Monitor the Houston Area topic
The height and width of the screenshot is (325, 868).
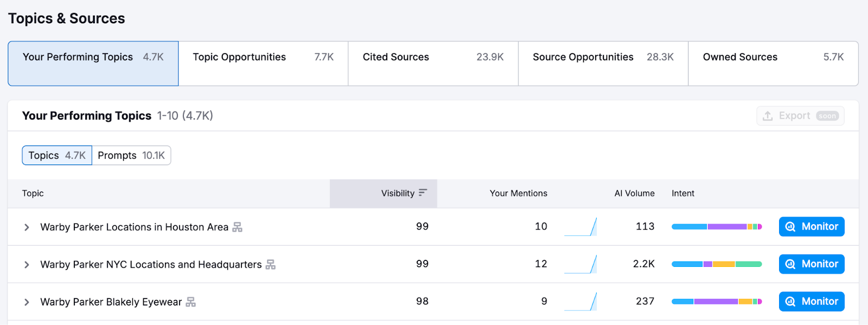(811, 227)
